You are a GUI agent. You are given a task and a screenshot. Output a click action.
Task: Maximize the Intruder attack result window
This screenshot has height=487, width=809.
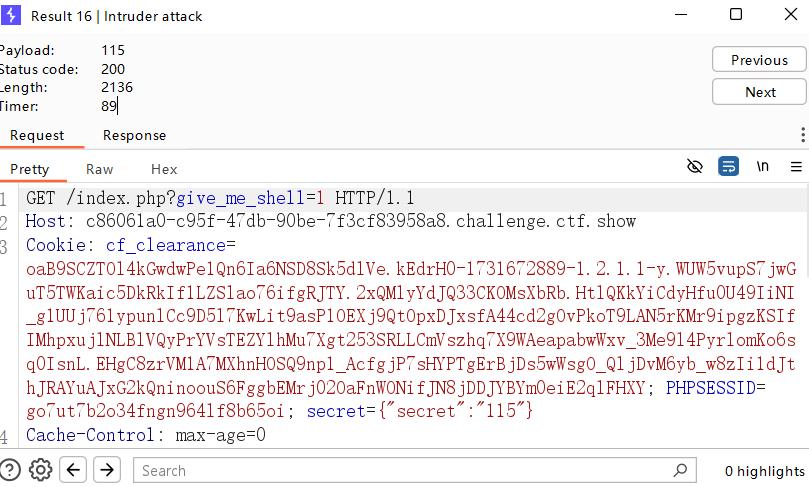click(x=735, y=15)
